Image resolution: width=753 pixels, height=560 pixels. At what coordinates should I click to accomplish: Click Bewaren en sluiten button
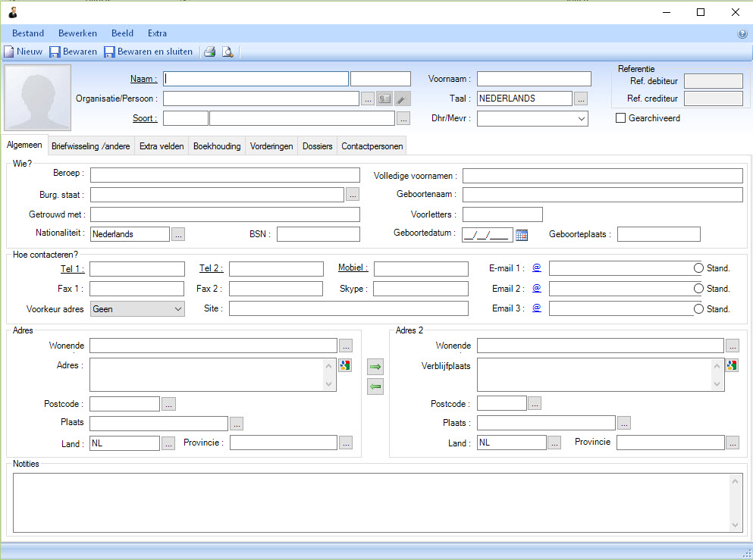[149, 52]
